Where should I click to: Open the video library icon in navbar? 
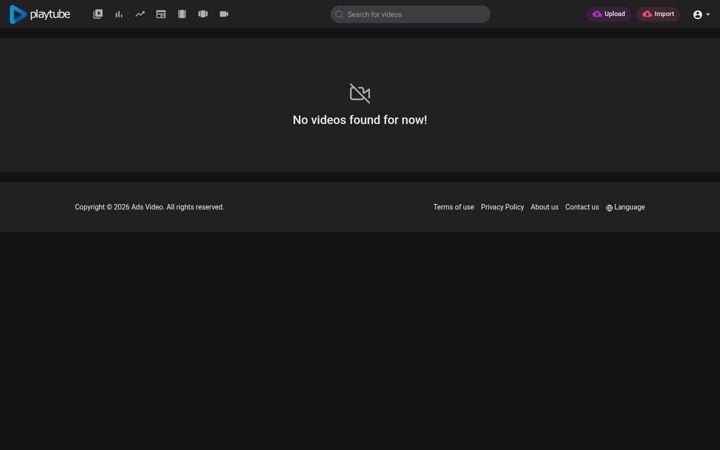(x=98, y=14)
